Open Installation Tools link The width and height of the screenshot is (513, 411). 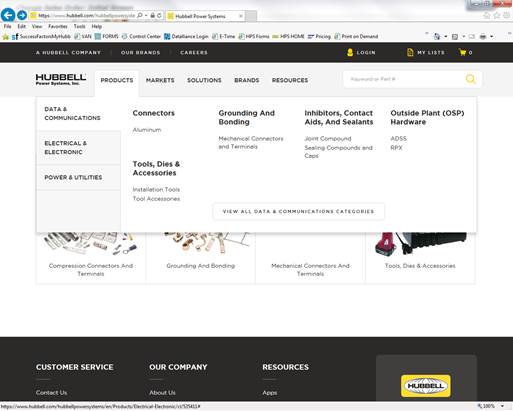pos(156,190)
